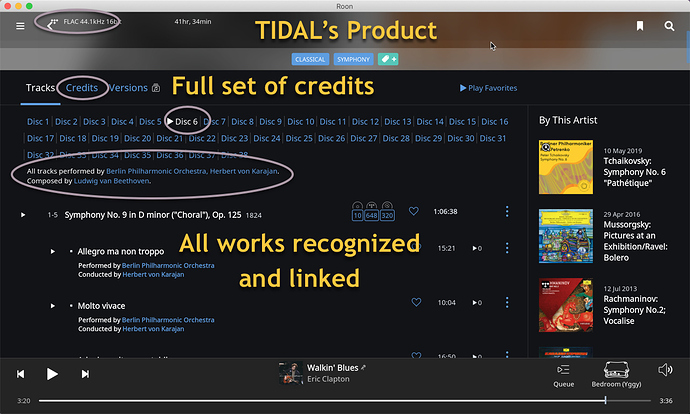Show the 10 performances badge
The image size is (690, 414).
(x=357, y=211)
